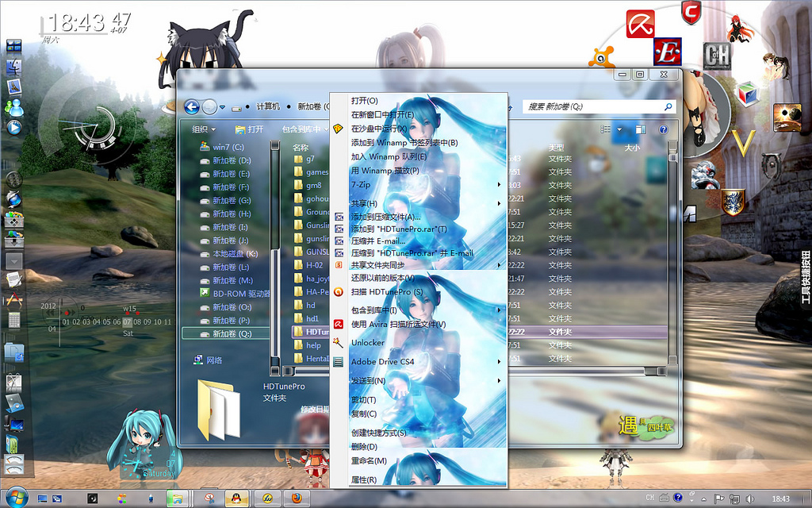Launch Firefox from the taskbar
Image resolution: width=812 pixels, height=508 pixels.
pos(297,498)
